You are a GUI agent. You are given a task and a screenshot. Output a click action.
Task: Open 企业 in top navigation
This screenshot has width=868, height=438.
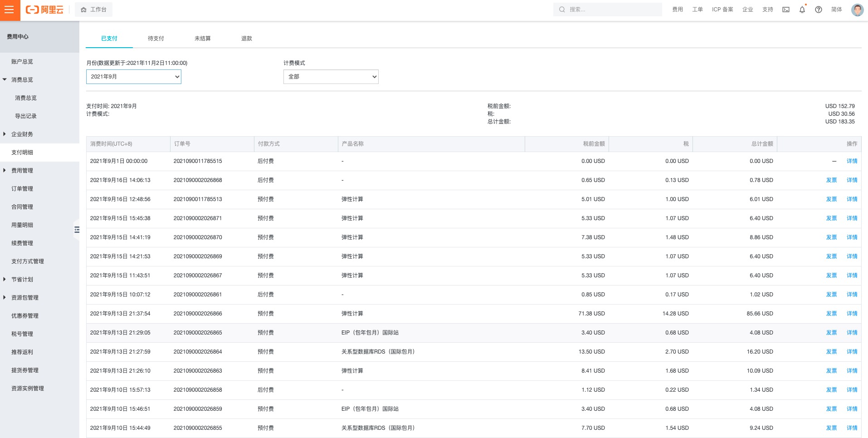click(748, 10)
